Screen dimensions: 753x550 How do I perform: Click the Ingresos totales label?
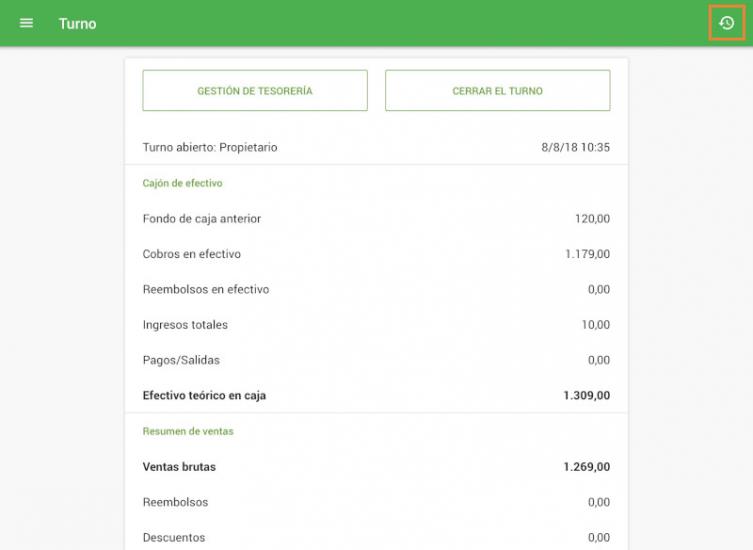click(x=185, y=325)
